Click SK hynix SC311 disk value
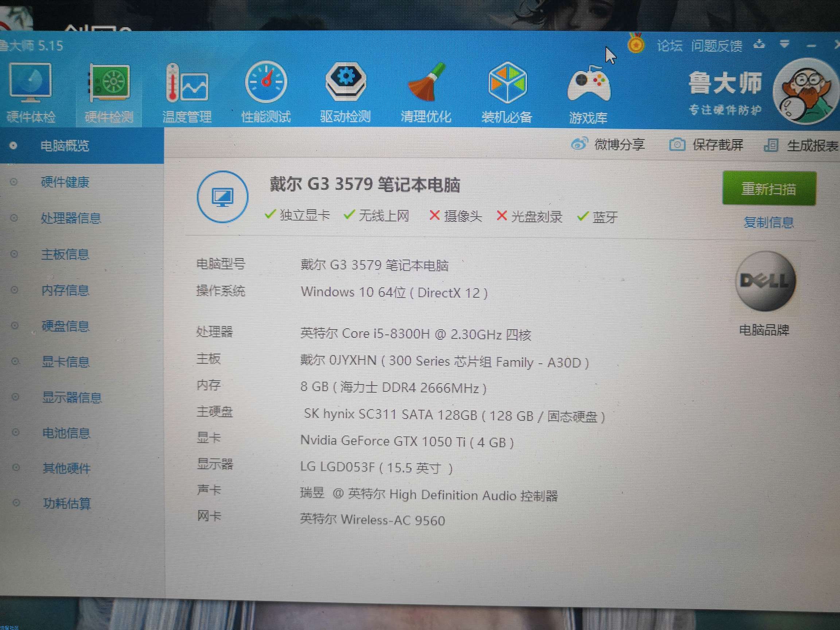 [x=454, y=416]
